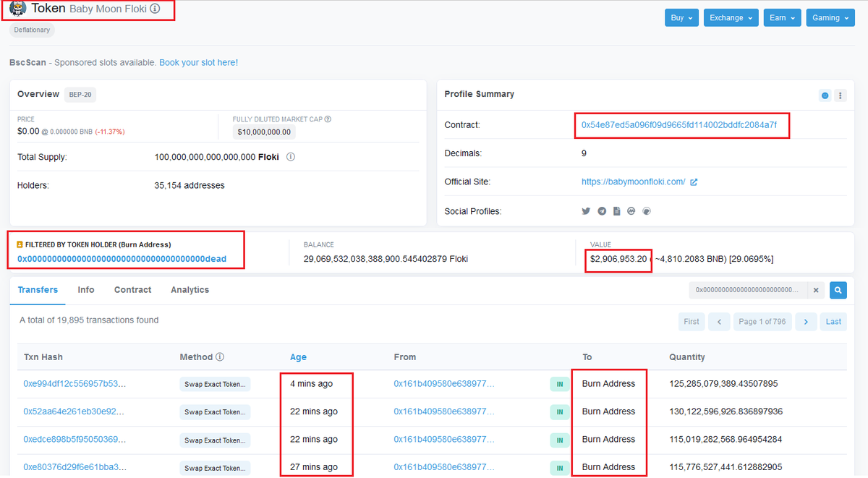The width and height of the screenshot is (868, 478).
Task: Open From address in the 4 mins ago row
Action: [x=444, y=384]
